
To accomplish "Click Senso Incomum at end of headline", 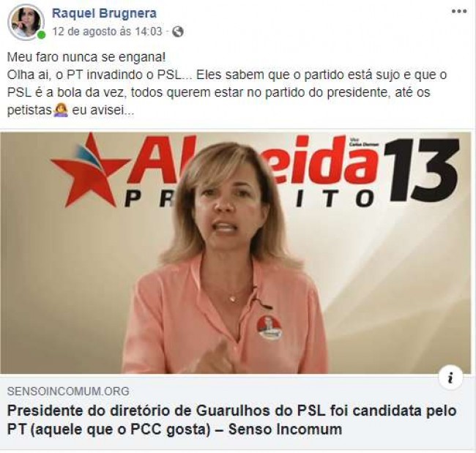I will [x=285, y=430].
